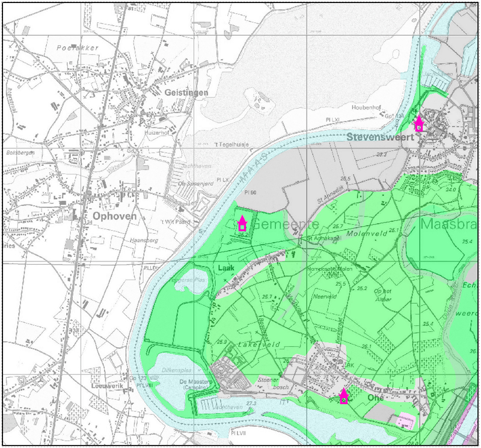Viewport: 481px width, 448px height.
Task: Click the magenta house marker at Stevensweert
Action: pos(419,124)
